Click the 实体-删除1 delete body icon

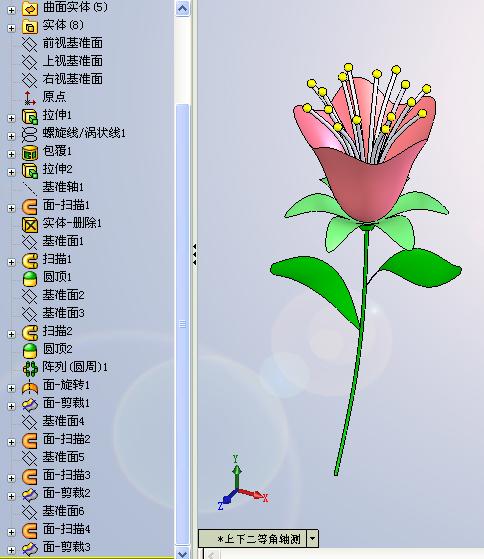point(30,225)
